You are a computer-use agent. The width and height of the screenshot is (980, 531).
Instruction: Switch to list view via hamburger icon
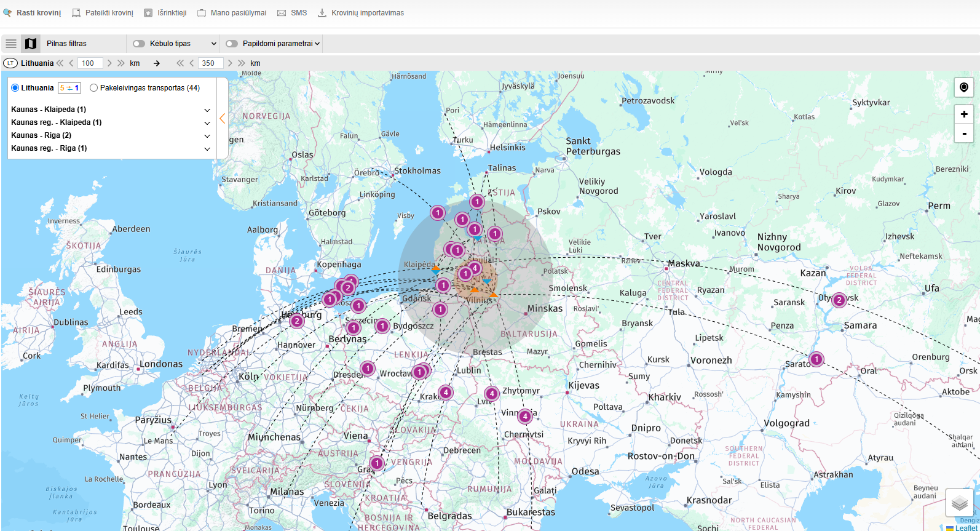[x=11, y=44]
